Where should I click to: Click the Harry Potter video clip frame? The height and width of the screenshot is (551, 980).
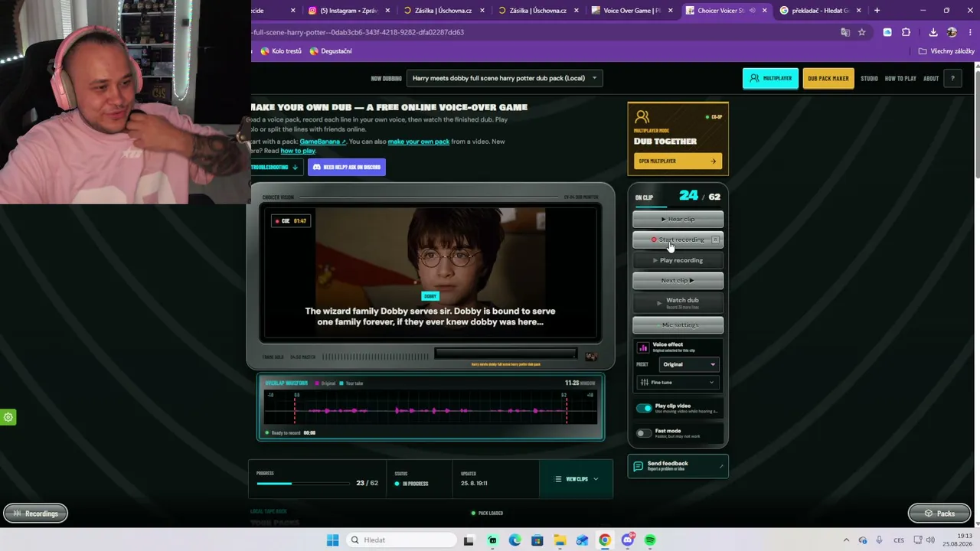(430, 272)
